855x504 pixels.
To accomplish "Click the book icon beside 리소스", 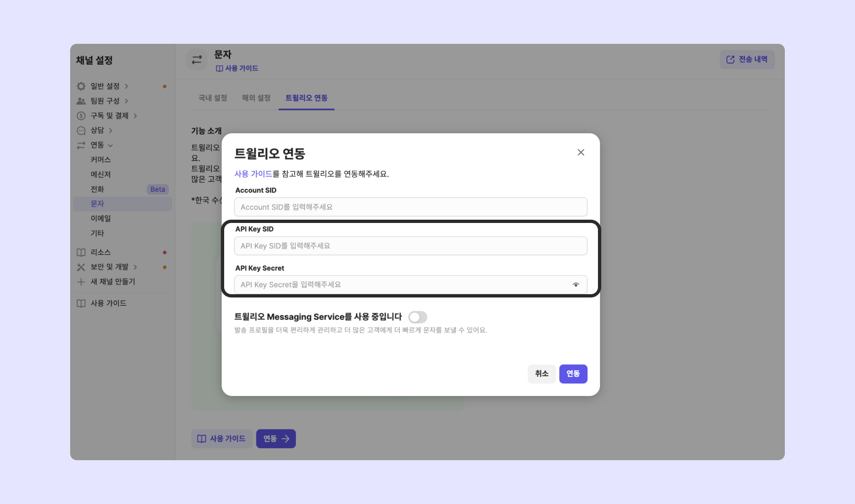I will 81,253.
